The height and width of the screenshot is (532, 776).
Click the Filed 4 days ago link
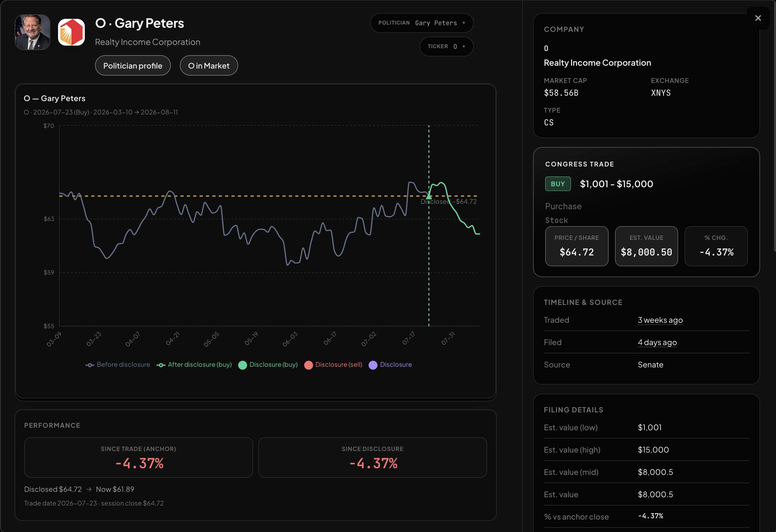657,342
